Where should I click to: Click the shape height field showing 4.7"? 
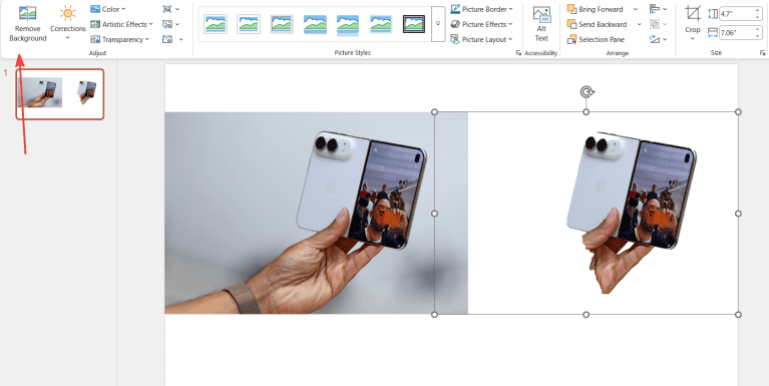737,14
